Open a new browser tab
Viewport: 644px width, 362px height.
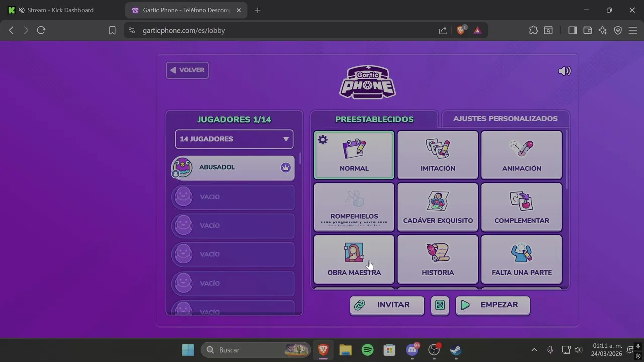pos(258,10)
